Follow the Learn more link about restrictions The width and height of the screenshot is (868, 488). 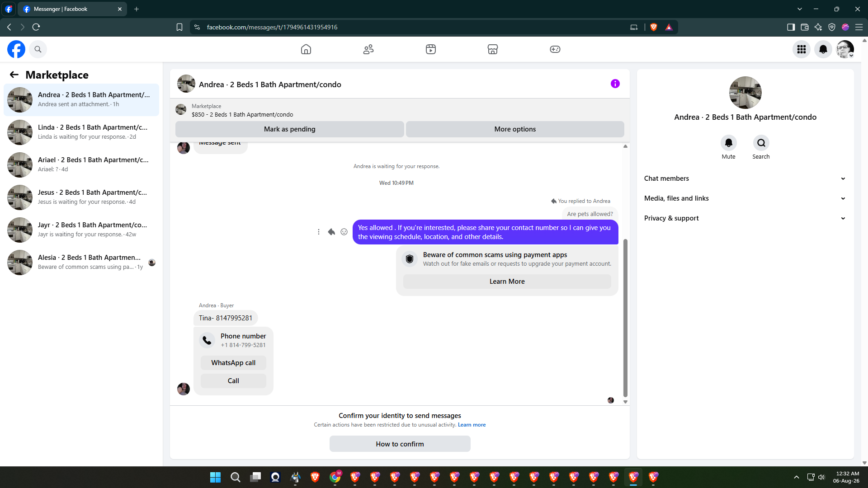pos(472,425)
